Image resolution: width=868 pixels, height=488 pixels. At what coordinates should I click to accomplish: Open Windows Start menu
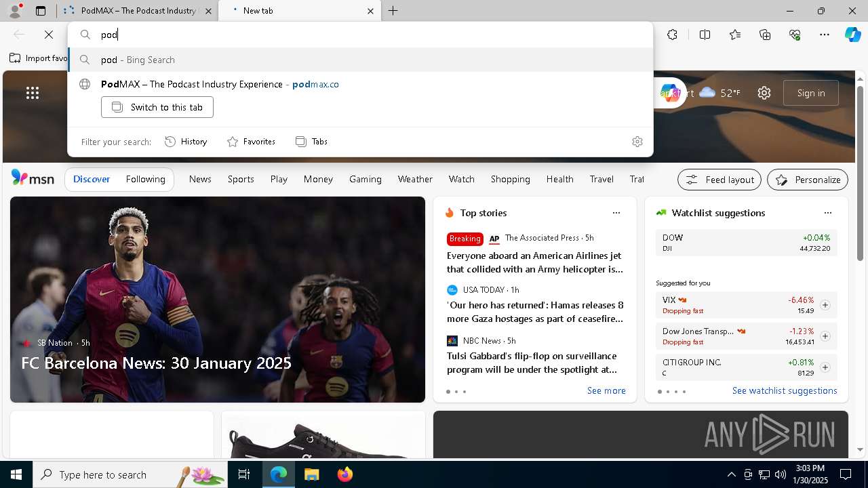coord(16,474)
